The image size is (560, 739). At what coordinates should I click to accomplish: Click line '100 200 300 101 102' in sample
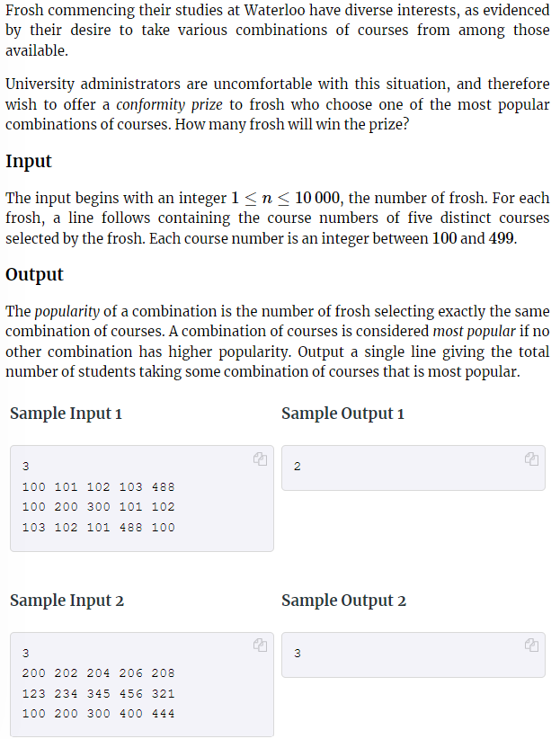tap(99, 507)
